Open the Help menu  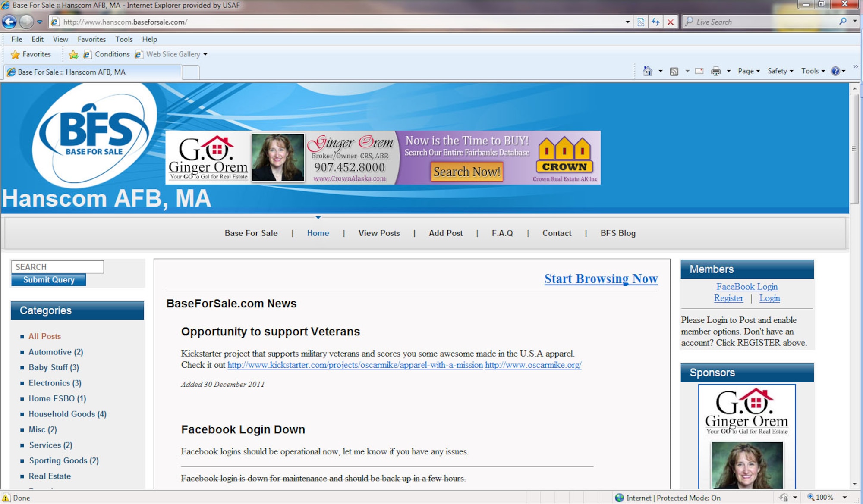tap(150, 39)
